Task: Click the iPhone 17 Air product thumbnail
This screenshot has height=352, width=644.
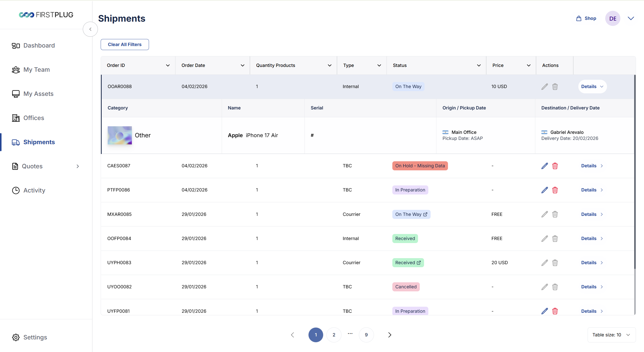Action: pyautogui.click(x=120, y=135)
